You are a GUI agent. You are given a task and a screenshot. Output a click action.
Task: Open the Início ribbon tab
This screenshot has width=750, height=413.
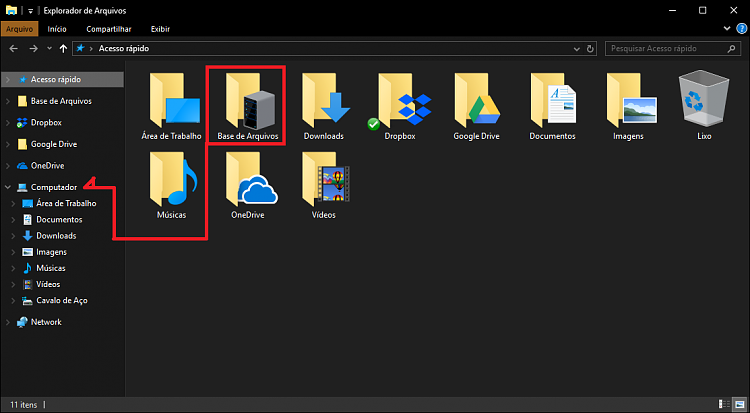click(x=57, y=29)
